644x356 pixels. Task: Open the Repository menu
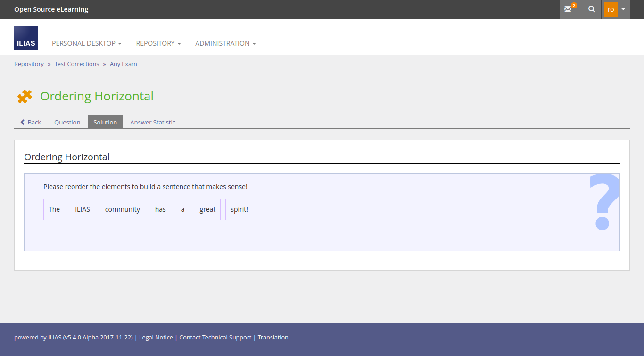click(x=158, y=43)
